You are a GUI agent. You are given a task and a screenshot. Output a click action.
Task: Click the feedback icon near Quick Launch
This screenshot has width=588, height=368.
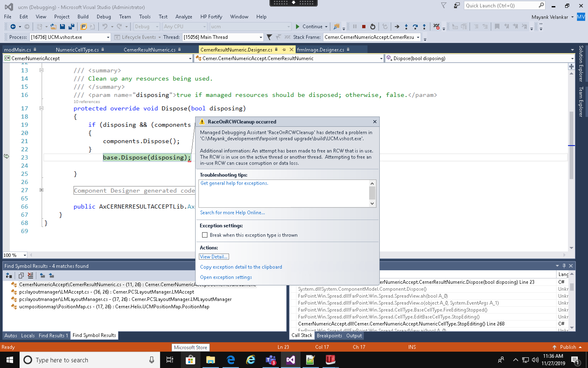click(457, 6)
